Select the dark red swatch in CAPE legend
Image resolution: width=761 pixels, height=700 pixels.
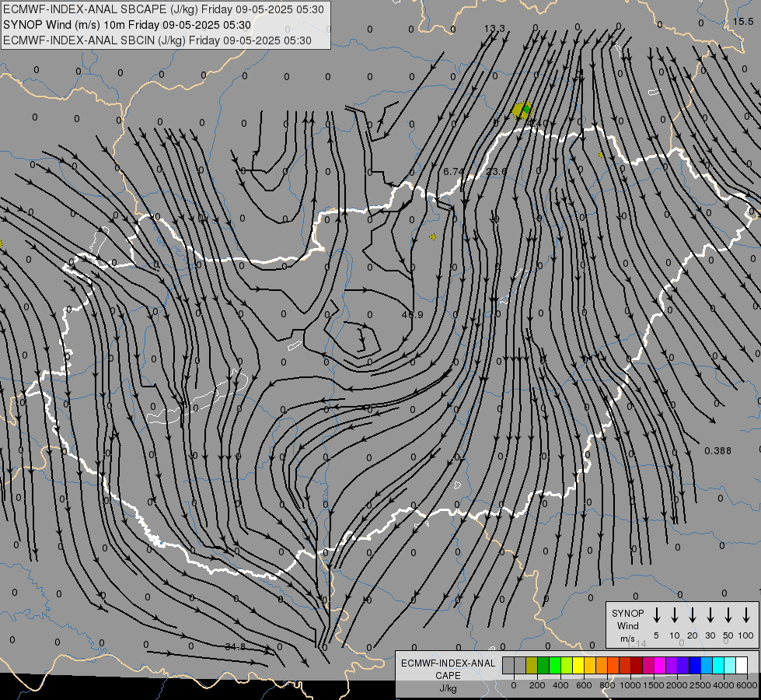(x=637, y=665)
